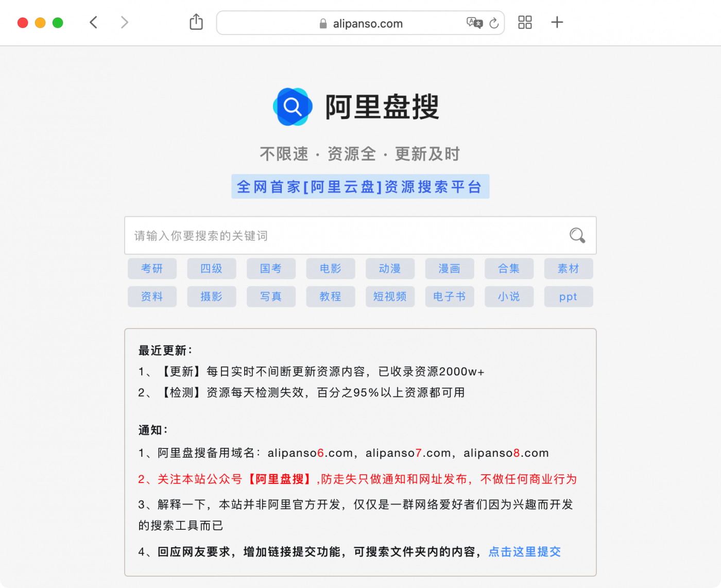Minimize the window with yellow button

(40, 23)
